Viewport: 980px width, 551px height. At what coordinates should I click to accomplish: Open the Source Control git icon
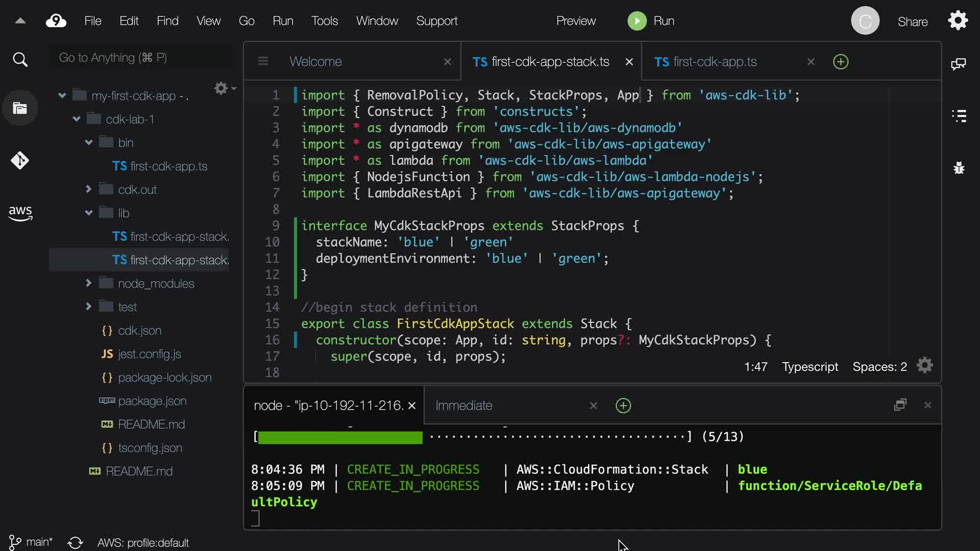point(20,161)
